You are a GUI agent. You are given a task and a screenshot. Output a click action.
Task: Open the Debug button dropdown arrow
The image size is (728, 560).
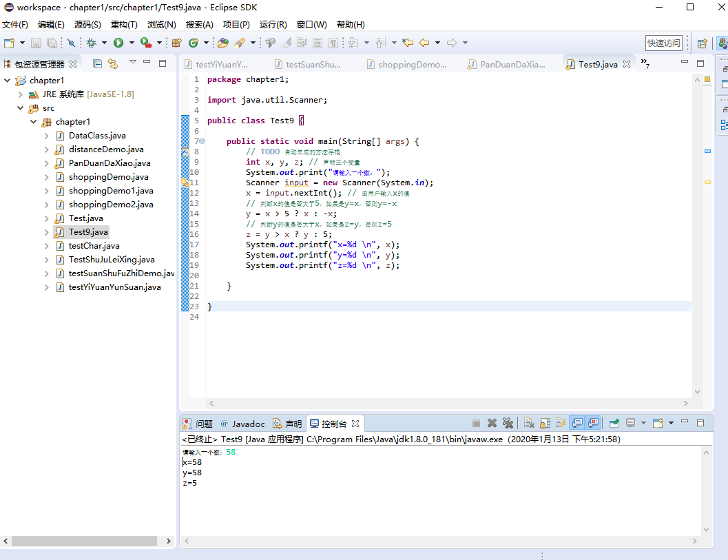(104, 43)
